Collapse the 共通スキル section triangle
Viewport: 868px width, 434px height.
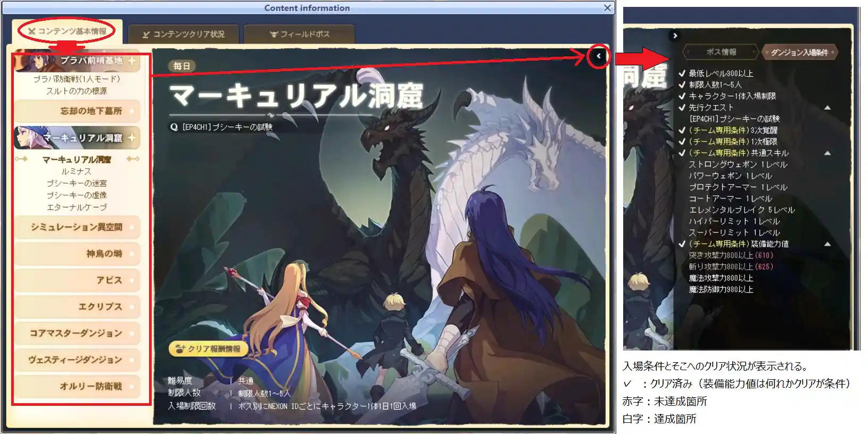tap(828, 153)
